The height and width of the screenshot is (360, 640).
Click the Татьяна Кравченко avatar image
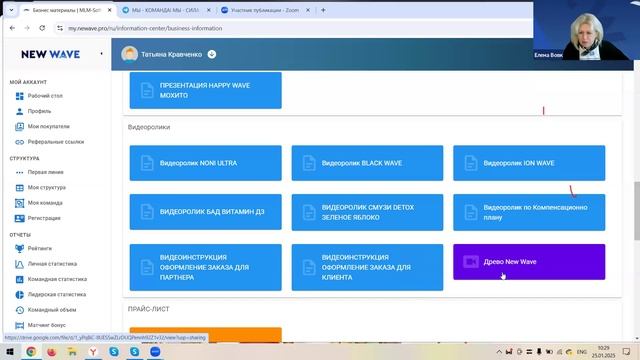point(129,54)
